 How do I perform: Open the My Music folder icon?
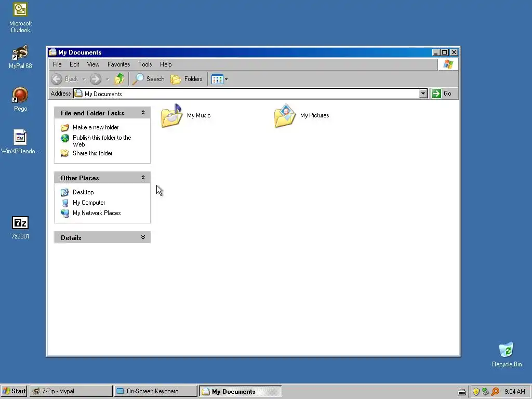coord(171,116)
